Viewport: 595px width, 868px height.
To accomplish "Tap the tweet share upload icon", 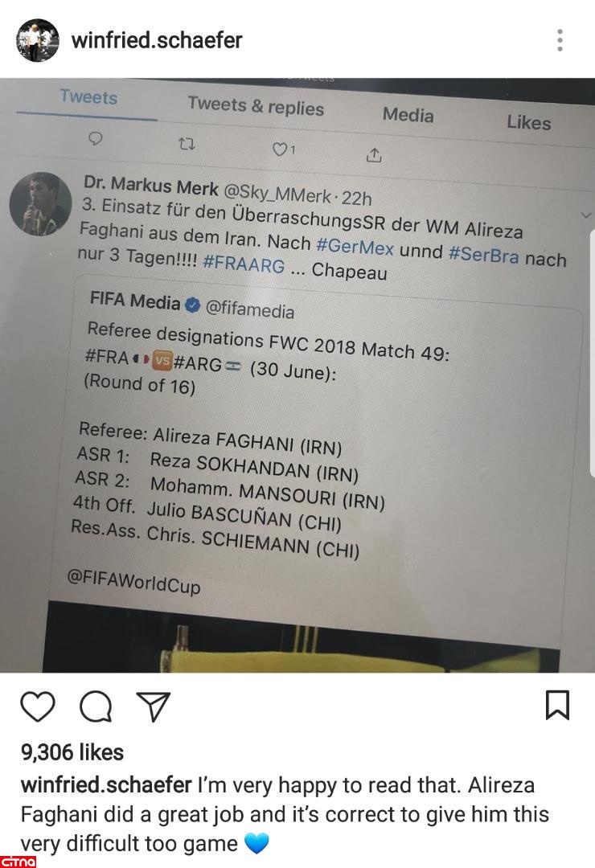I will tap(374, 156).
